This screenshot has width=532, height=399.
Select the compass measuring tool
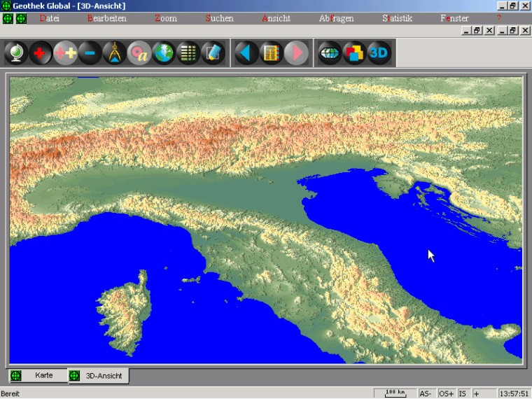click(x=114, y=53)
